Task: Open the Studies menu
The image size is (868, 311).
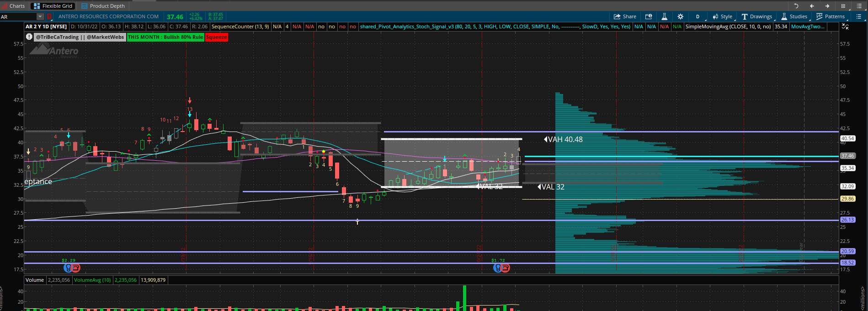Action: click(x=794, y=16)
